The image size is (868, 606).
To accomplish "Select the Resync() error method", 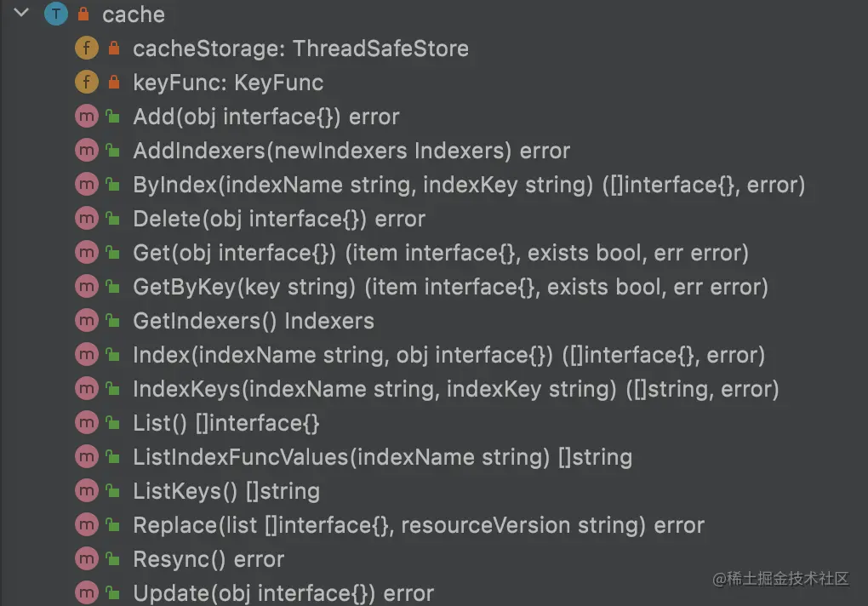I will pos(208,559).
